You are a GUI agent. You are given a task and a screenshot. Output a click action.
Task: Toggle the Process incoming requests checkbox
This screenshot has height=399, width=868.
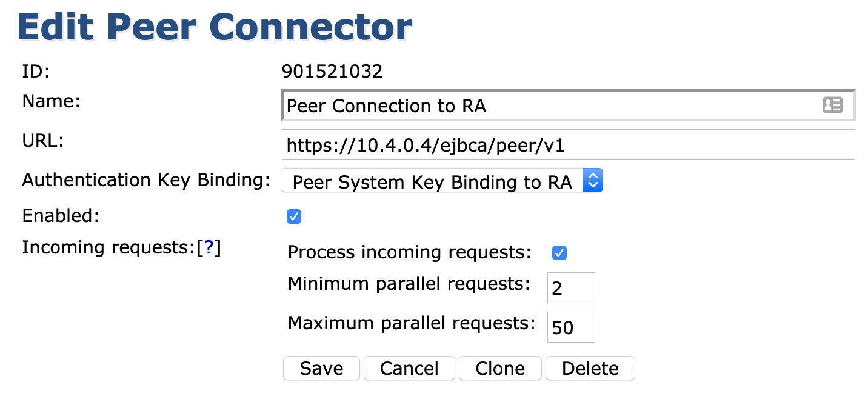(x=559, y=253)
